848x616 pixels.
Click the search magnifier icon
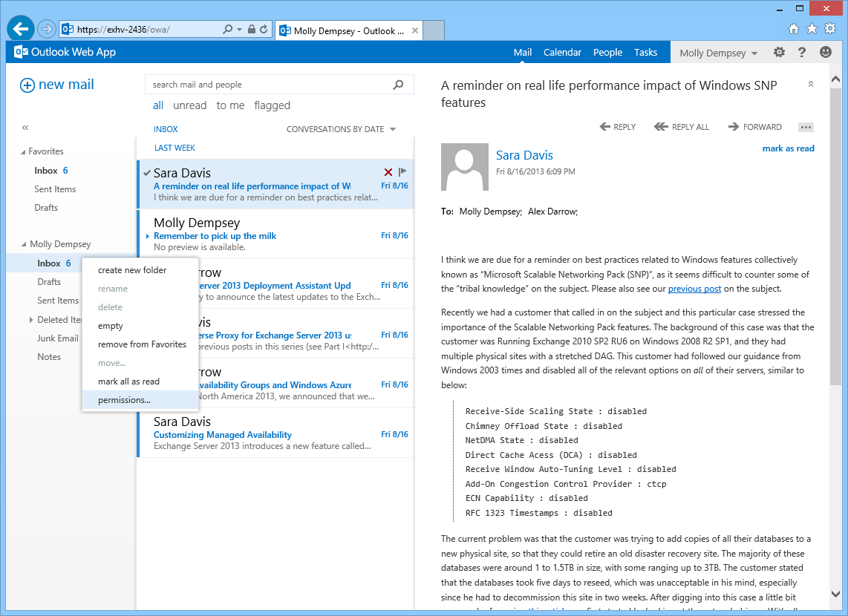[399, 84]
